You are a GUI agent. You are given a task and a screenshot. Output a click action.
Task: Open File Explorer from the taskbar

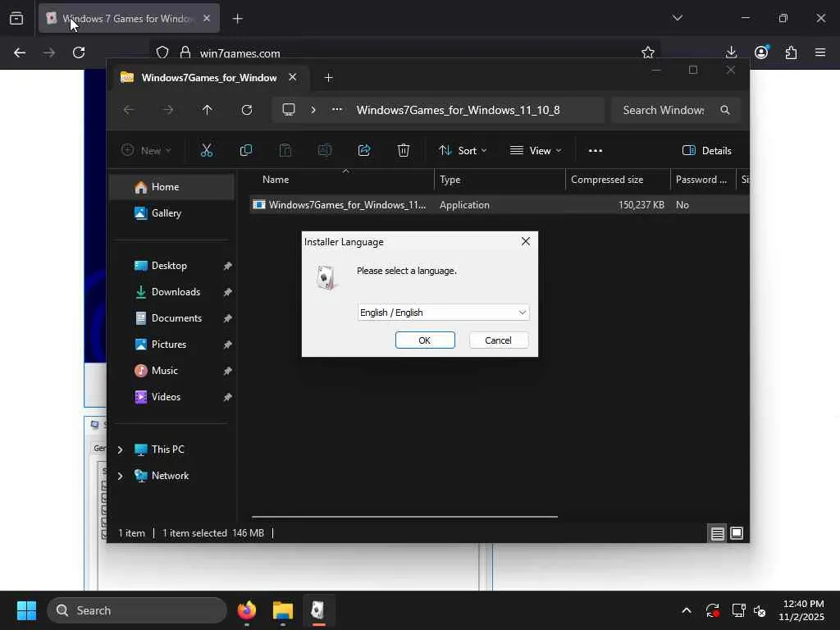click(283, 610)
